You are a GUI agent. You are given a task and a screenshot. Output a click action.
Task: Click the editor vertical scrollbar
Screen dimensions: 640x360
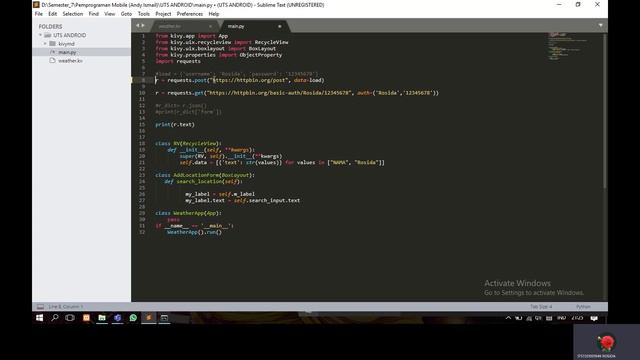click(605, 110)
